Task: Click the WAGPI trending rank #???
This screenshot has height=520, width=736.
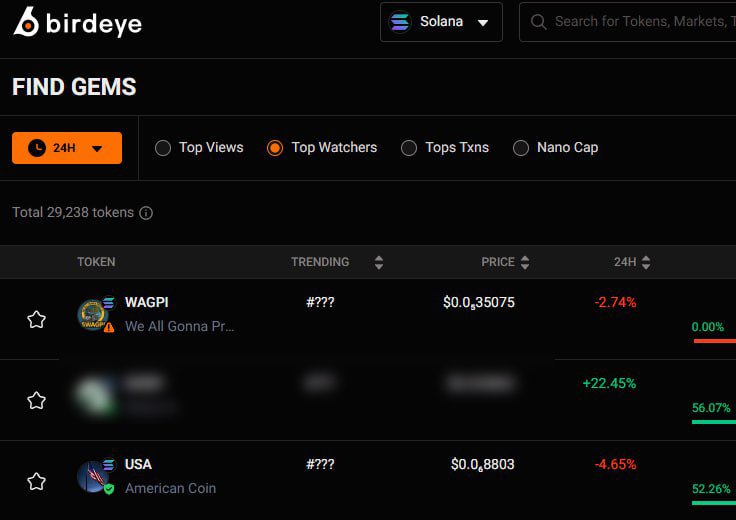Action: [x=320, y=302]
